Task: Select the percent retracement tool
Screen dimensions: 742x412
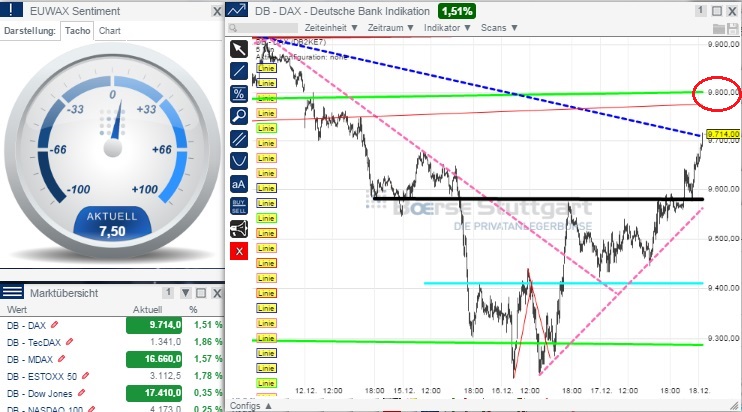Action: [239, 94]
